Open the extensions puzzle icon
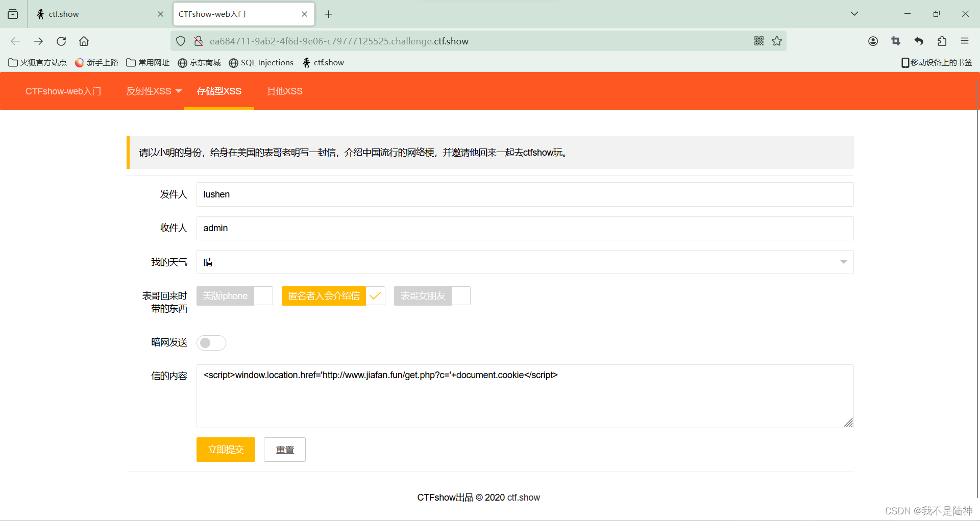Screen dimensions: 980x521 [x=942, y=41]
